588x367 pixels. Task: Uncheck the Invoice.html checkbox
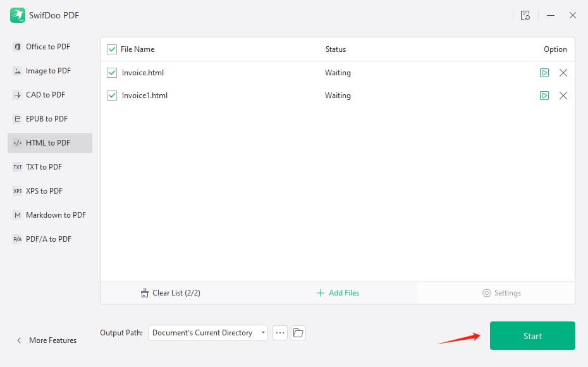pos(112,73)
